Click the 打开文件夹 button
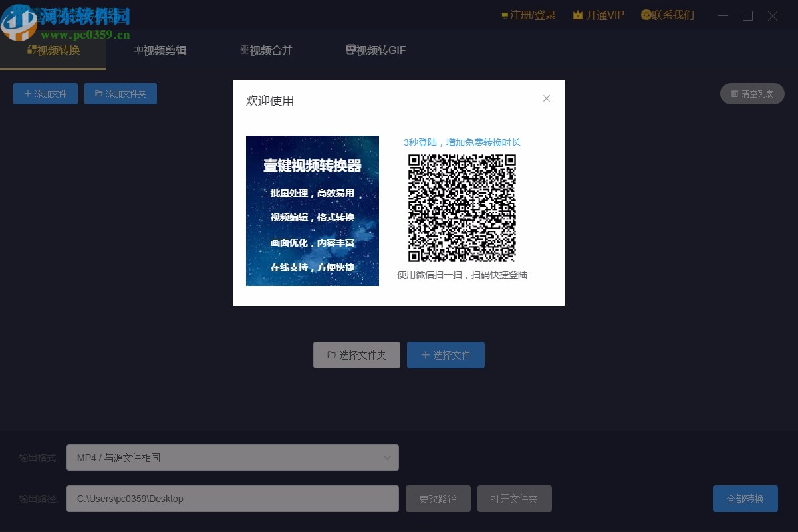The height and width of the screenshot is (532, 798). [515, 499]
